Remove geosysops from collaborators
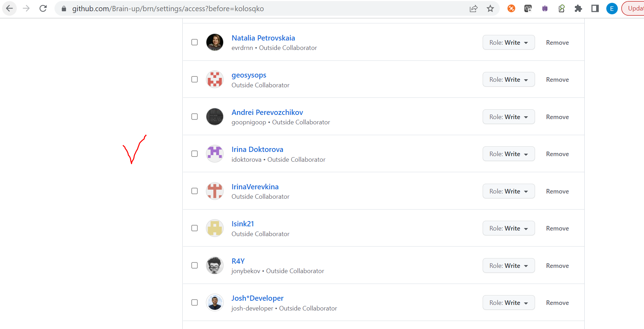 tap(557, 79)
